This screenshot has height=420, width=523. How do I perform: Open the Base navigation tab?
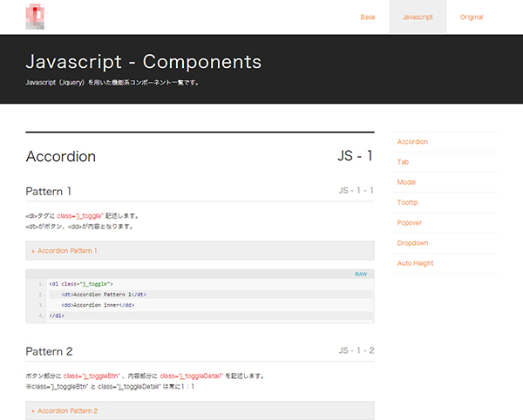tap(367, 17)
